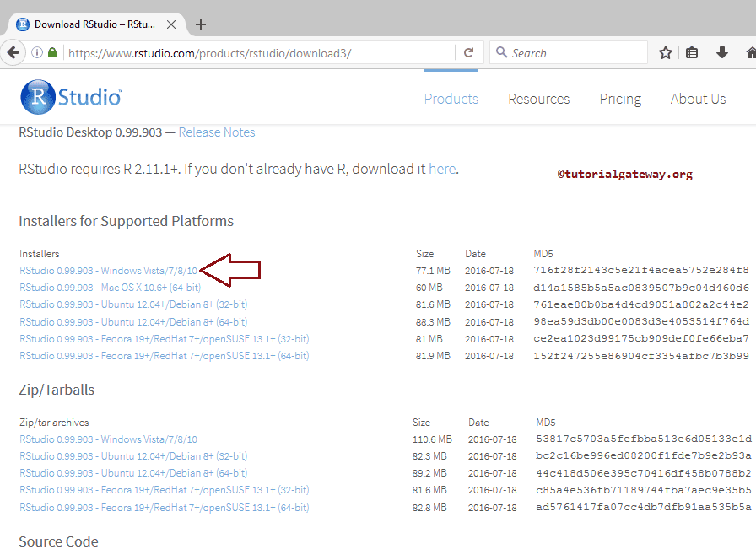
Task: Open the Products menu
Action: [x=451, y=99]
